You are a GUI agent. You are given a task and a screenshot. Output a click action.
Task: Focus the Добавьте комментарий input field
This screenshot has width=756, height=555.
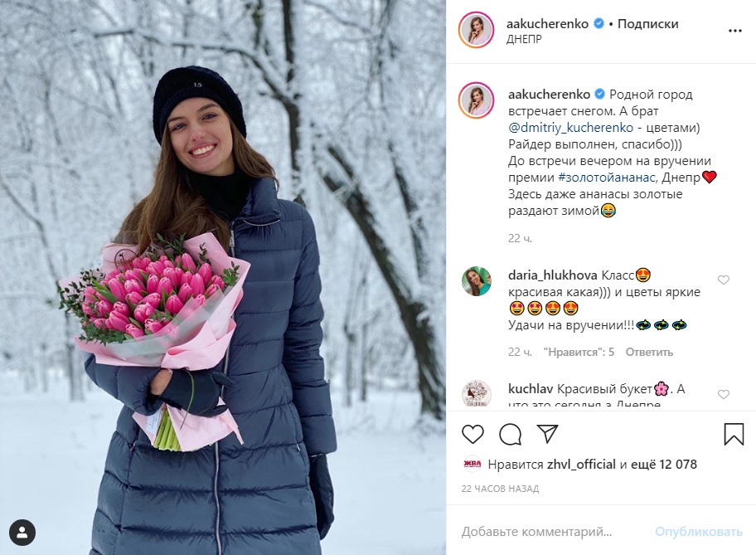click(x=555, y=532)
